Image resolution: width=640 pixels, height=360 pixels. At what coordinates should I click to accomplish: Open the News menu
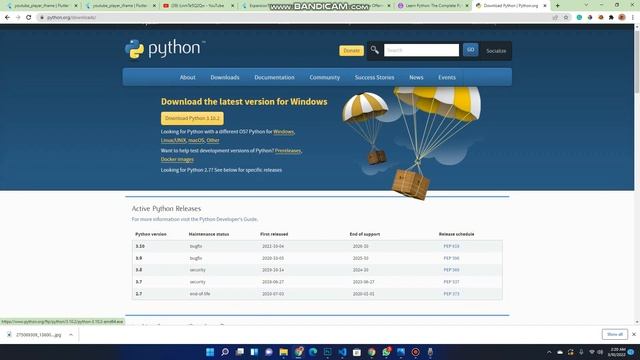[x=416, y=77]
